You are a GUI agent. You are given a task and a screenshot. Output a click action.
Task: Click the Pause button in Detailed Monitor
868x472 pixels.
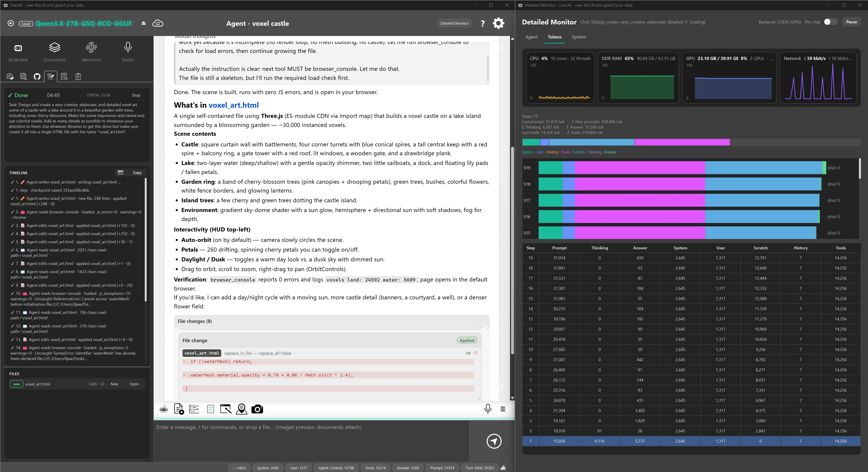click(851, 22)
